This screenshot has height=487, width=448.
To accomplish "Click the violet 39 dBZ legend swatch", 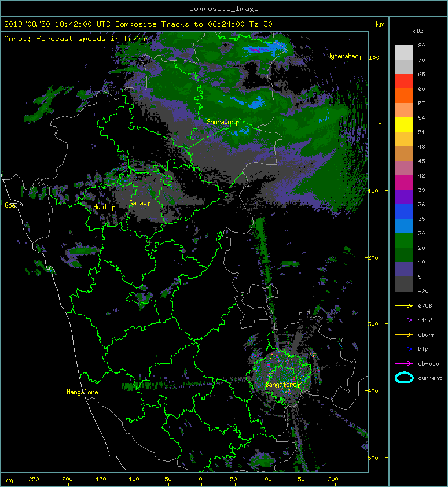I will click(404, 197).
